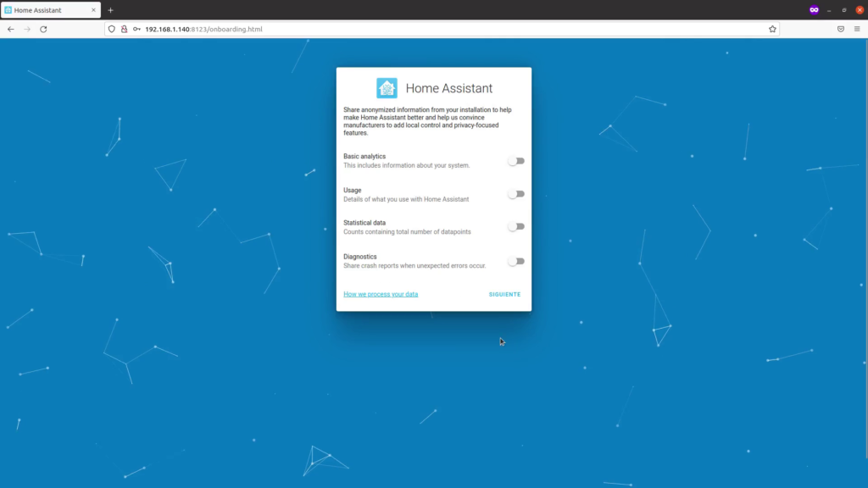Enable the Basic analytics toggle
The height and width of the screenshot is (488, 868).
pyautogui.click(x=515, y=160)
